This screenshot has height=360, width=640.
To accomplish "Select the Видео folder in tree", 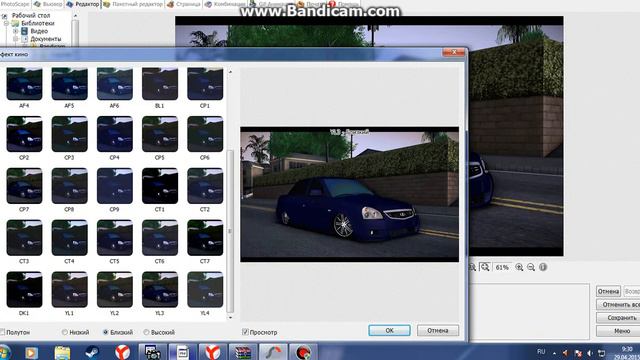I will tap(39, 31).
